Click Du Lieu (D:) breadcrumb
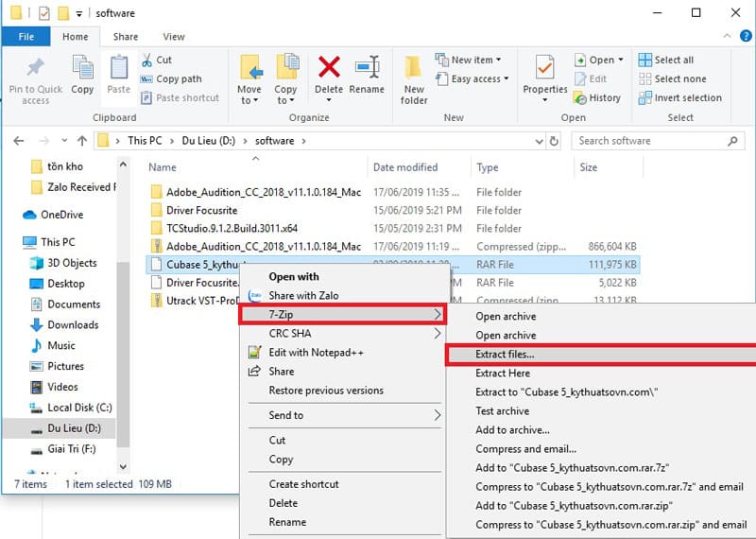Image resolution: width=756 pixels, height=539 pixels. click(208, 141)
